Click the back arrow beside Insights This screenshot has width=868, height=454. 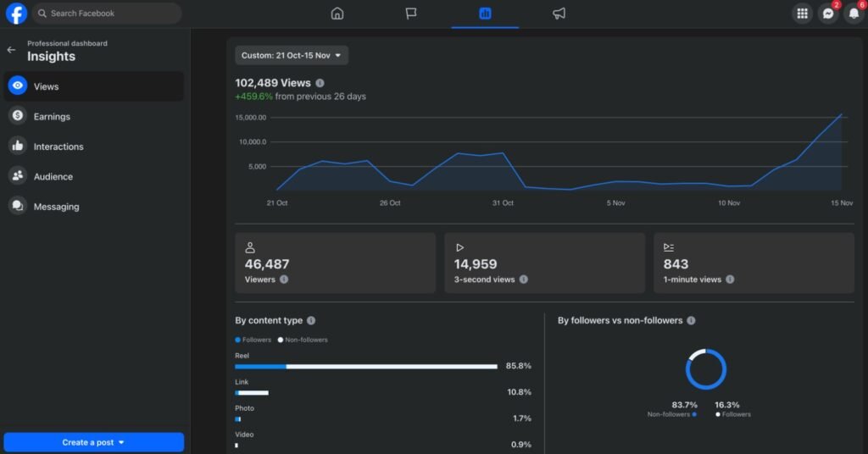coord(11,50)
